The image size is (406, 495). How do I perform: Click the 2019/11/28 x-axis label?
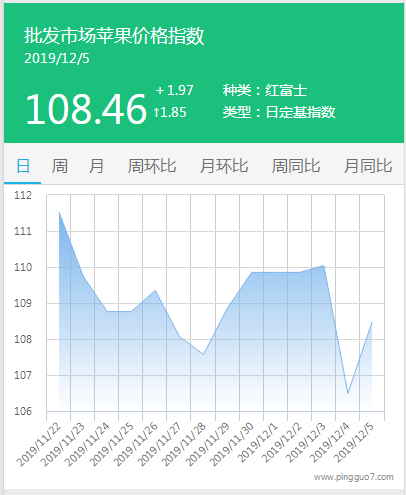183,444
